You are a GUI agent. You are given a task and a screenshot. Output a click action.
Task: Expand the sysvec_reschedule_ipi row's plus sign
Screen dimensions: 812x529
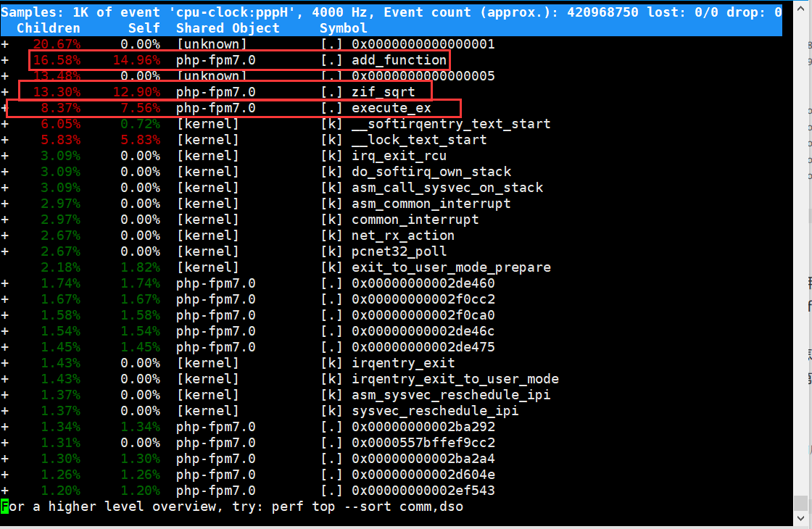coord(4,411)
